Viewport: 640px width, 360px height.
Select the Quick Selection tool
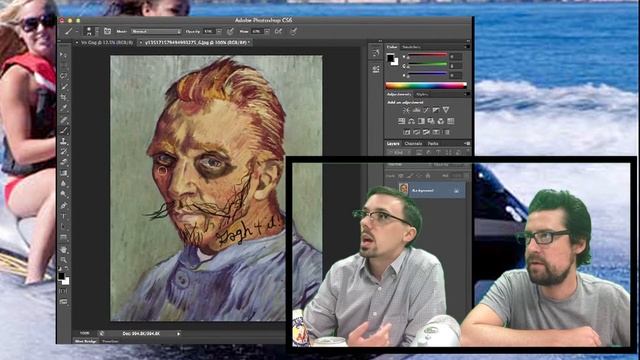(x=64, y=87)
